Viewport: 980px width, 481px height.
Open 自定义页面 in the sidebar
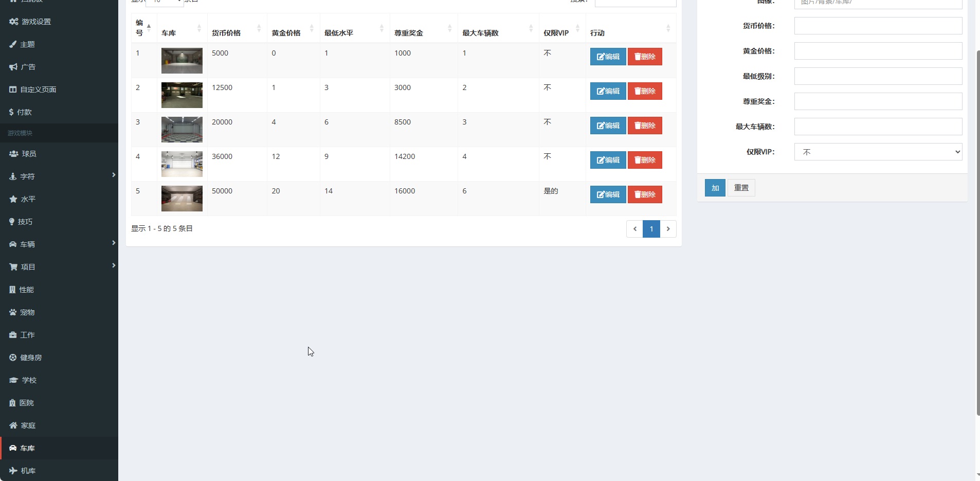pos(38,90)
